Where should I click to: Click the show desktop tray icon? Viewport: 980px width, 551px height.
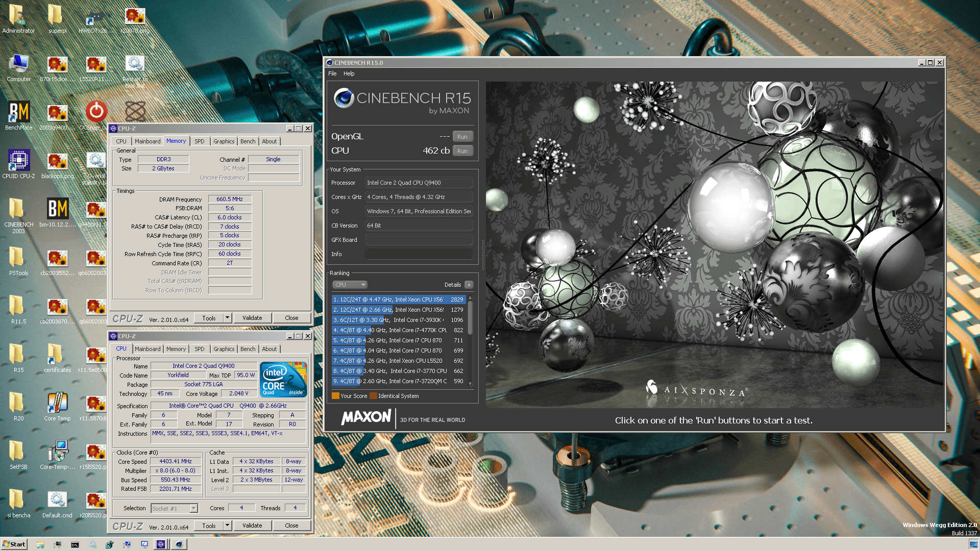tap(973, 544)
